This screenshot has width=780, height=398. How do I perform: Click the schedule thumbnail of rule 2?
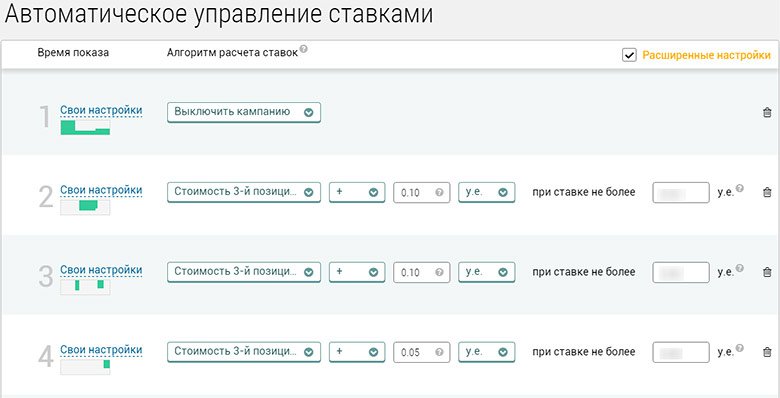[x=85, y=206]
